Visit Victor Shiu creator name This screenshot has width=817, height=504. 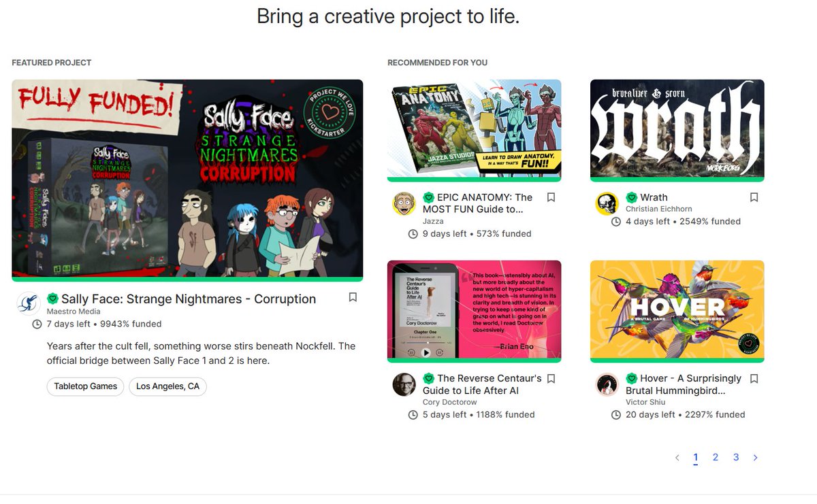tap(645, 402)
